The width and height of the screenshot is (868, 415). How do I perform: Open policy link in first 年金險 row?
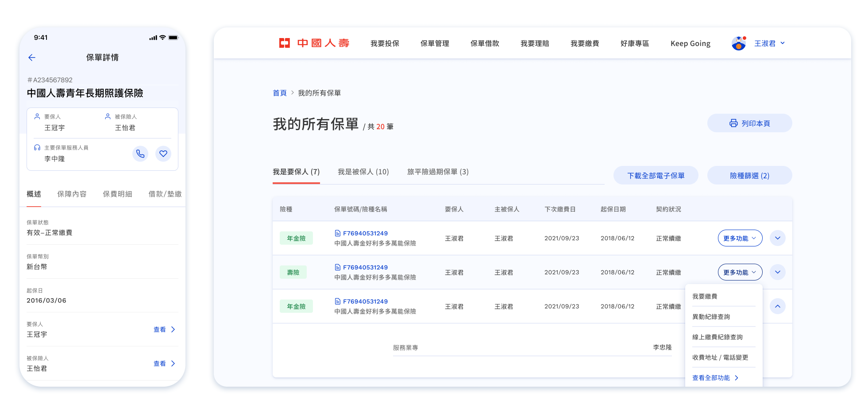365,233
